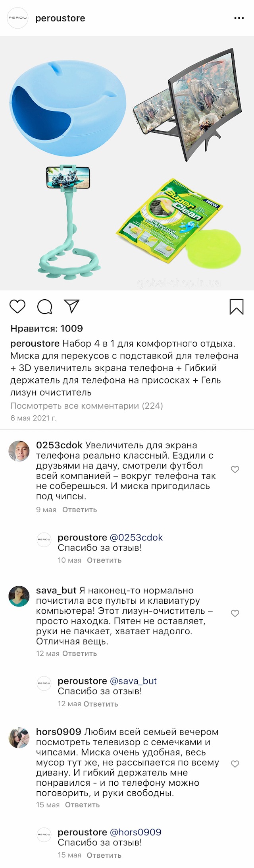Like the comment by 0253cdok
Viewport: 254px width, 868px height.
[235, 469]
